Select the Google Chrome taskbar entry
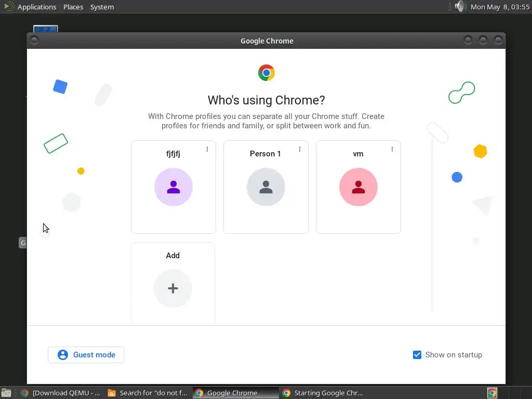Image resolution: width=532 pixels, height=399 pixels. pyautogui.click(x=235, y=393)
